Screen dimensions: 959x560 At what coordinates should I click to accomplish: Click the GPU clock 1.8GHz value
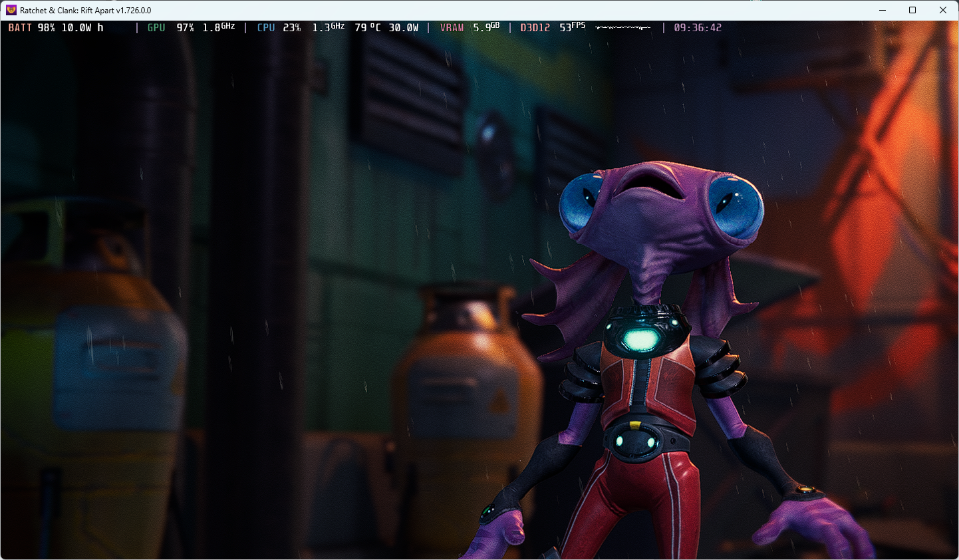click(x=219, y=27)
